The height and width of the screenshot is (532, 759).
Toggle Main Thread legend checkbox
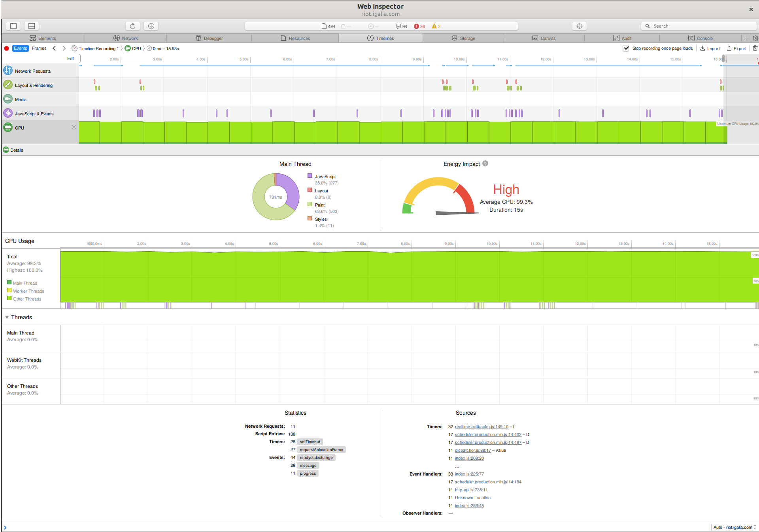pyautogui.click(x=9, y=282)
